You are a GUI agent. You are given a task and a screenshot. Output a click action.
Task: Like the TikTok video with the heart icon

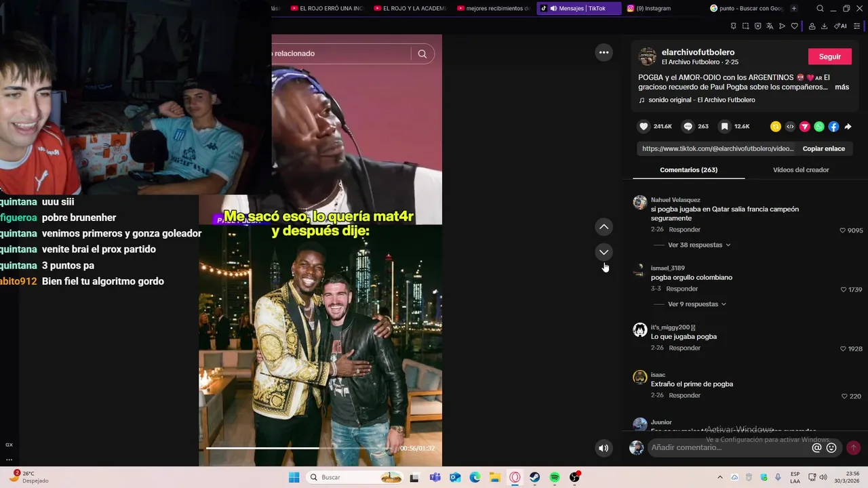click(x=644, y=127)
